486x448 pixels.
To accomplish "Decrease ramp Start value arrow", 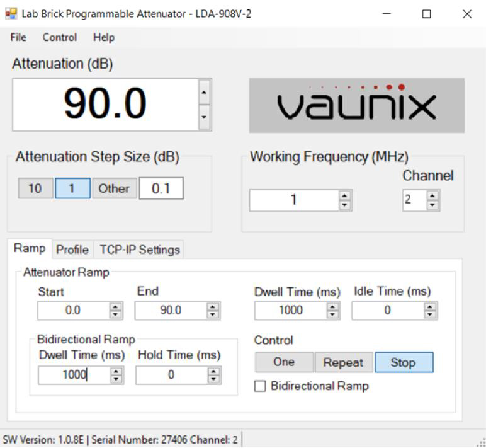I will click(x=115, y=314).
